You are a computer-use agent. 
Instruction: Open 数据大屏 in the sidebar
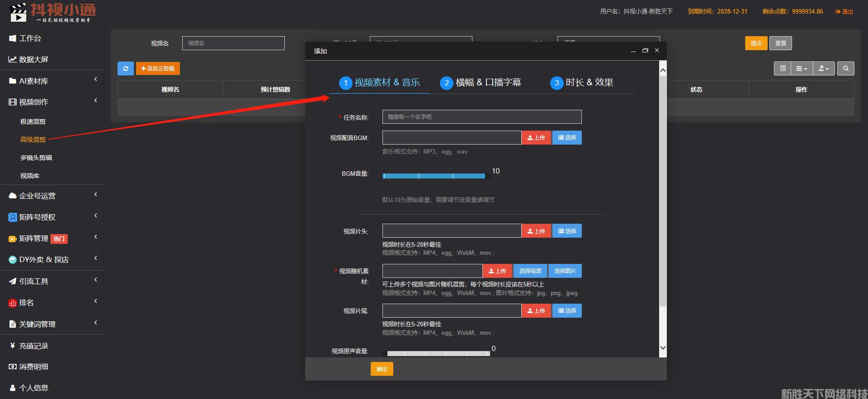tap(33, 60)
